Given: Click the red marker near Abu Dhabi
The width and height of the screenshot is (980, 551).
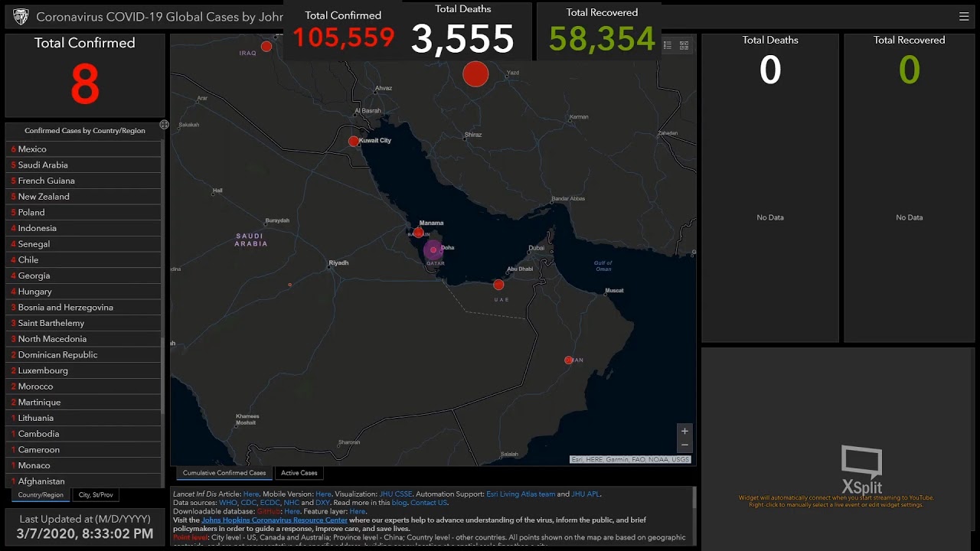Looking at the screenshot, I should [x=498, y=285].
